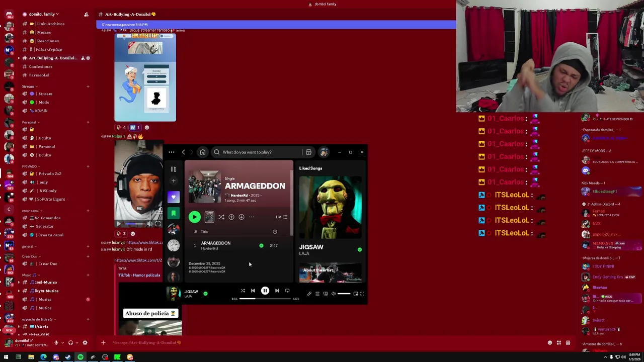Screen dimensions: 644x362
Task: Open Link-Archivos channel
Action: [48, 24]
